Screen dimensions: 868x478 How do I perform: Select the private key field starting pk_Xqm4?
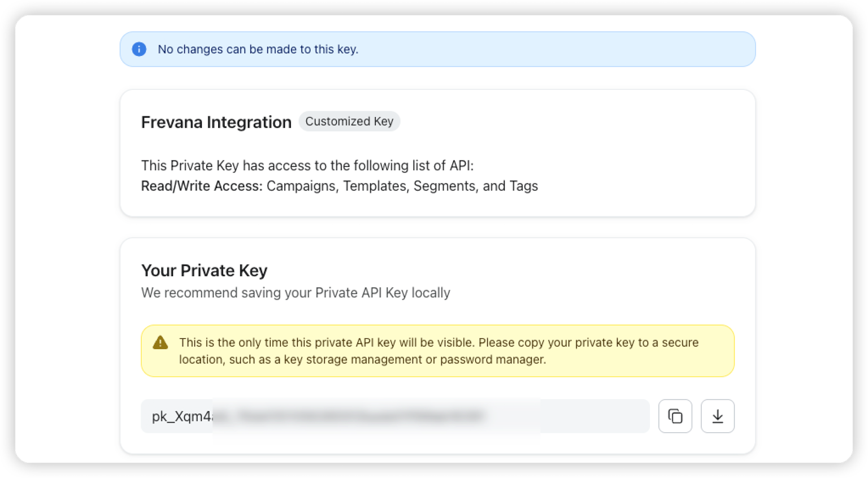[x=395, y=416]
